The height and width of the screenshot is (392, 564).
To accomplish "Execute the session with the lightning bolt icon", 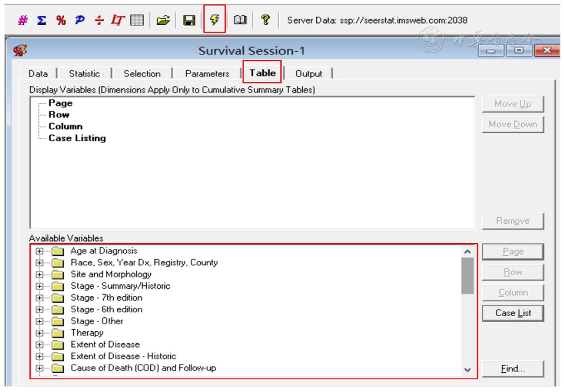I will pyautogui.click(x=214, y=19).
